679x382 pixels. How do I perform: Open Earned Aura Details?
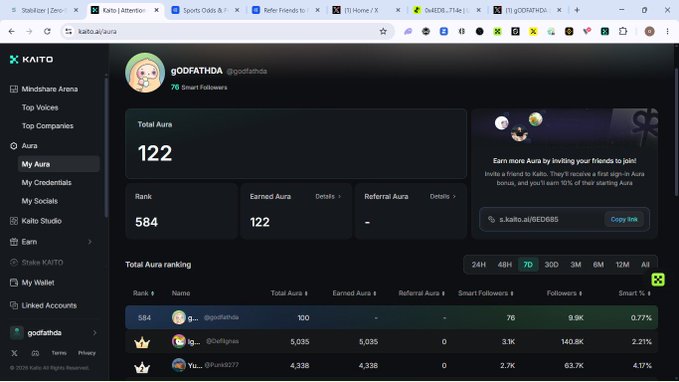328,197
